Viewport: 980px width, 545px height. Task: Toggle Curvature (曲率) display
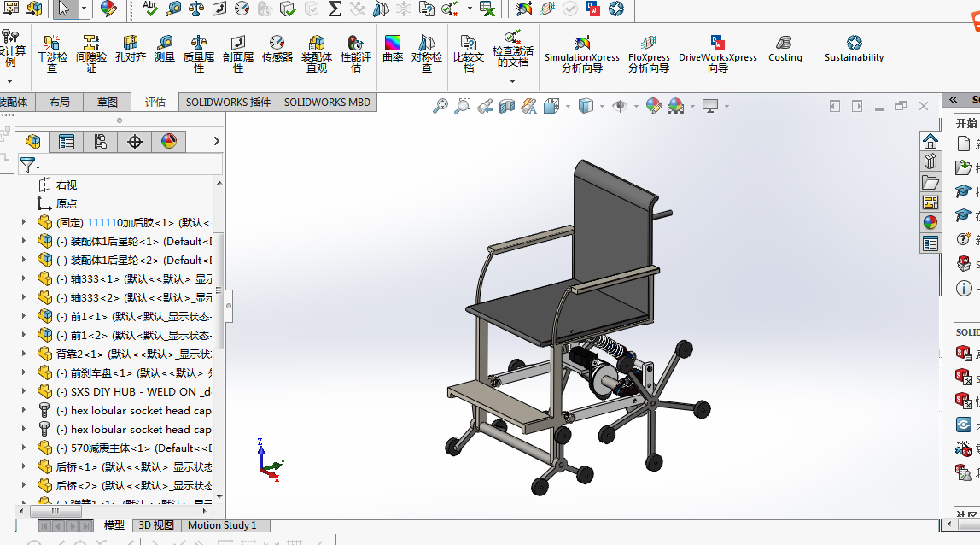click(393, 49)
